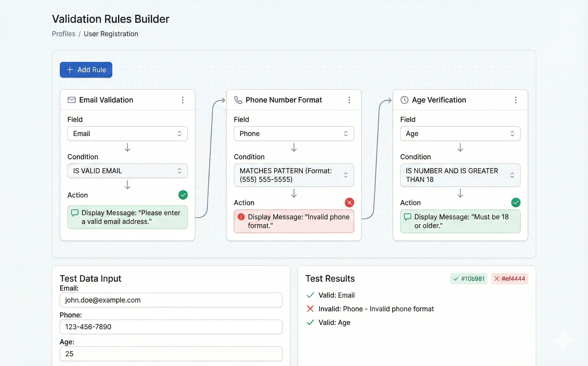This screenshot has height=366, width=588.
Task: Click the phone icon on Phone Number Format card
Action: (238, 100)
